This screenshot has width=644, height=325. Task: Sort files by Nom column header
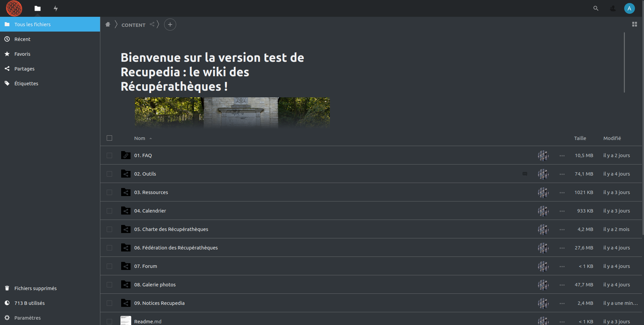pyautogui.click(x=140, y=138)
